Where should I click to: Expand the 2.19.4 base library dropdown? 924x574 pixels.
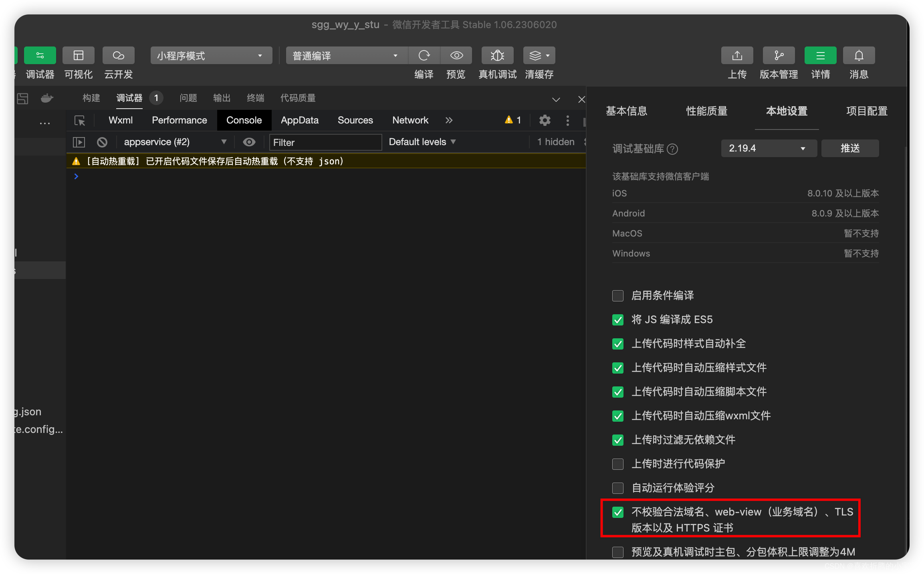tap(769, 148)
